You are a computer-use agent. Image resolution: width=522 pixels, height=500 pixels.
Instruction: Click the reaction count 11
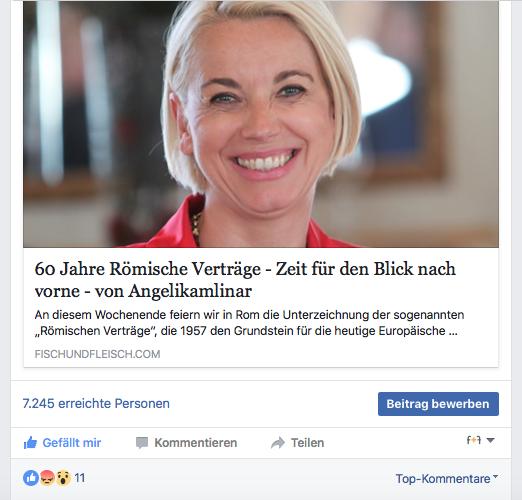pos(79,478)
